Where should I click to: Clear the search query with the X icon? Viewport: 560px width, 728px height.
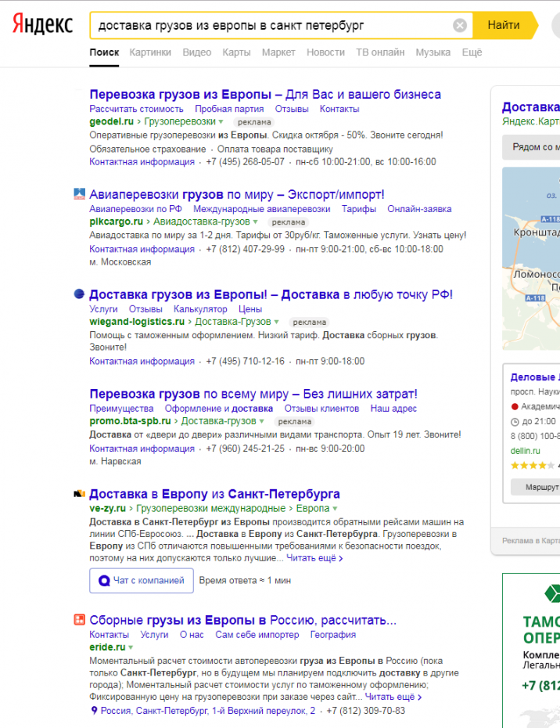tap(459, 25)
